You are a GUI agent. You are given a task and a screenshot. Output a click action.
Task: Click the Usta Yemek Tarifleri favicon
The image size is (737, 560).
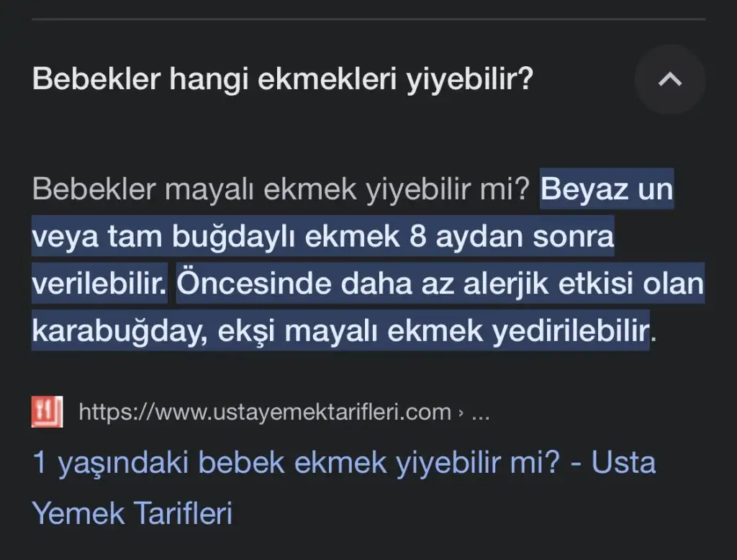(47, 412)
